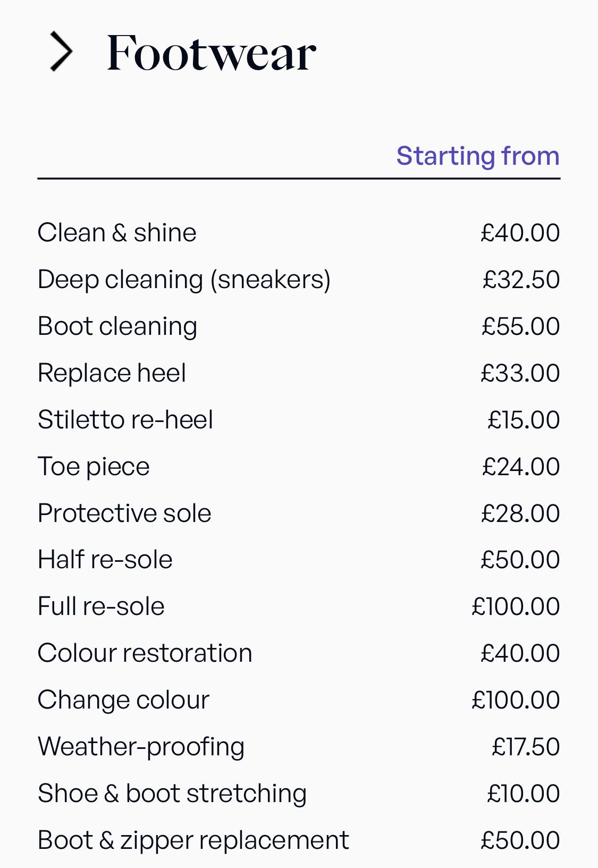Select the Clean & shine service
The height and width of the screenshot is (868, 598).
click(x=299, y=233)
